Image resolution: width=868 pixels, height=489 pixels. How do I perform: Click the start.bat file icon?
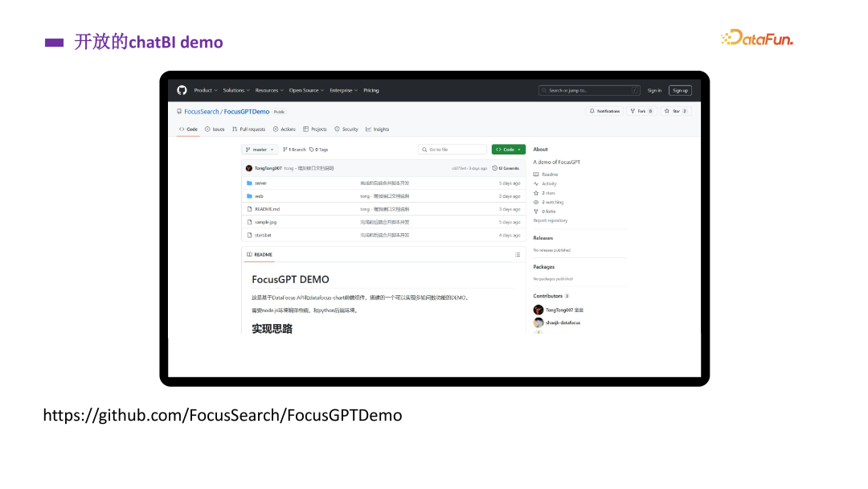point(249,236)
